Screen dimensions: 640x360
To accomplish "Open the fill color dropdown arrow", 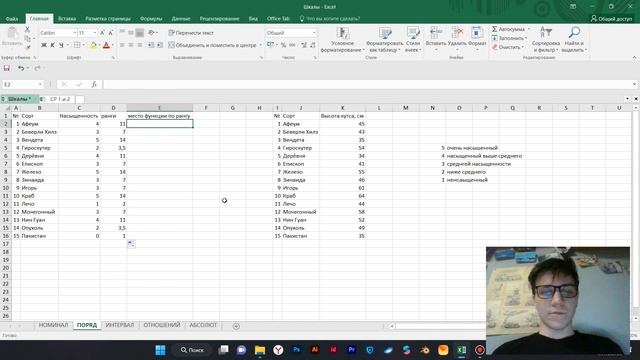I will tap(99, 45).
